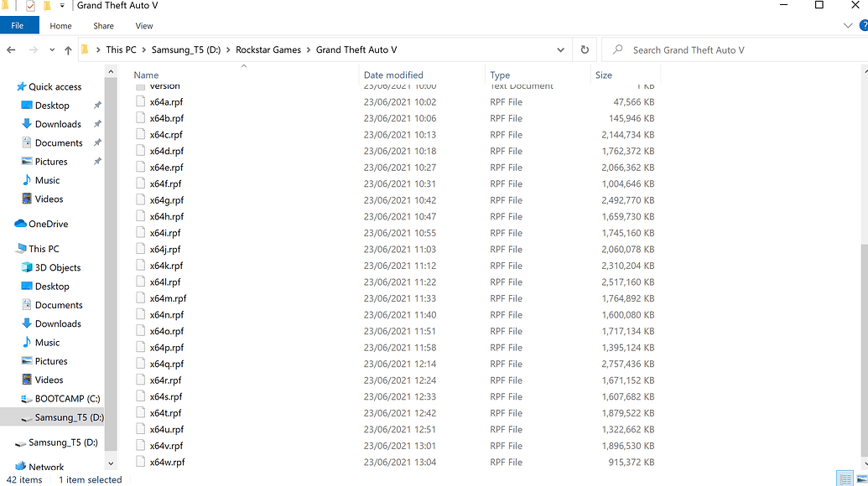Viewport: 868px width, 486px height.
Task: Open the address bar history dropdown
Action: [560, 49]
